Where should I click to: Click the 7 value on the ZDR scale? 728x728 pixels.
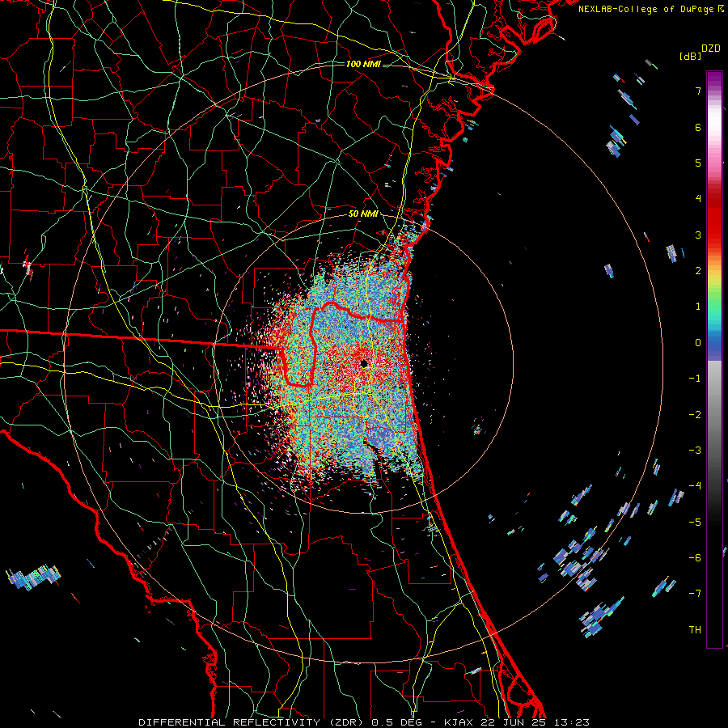click(x=698, y=91)
